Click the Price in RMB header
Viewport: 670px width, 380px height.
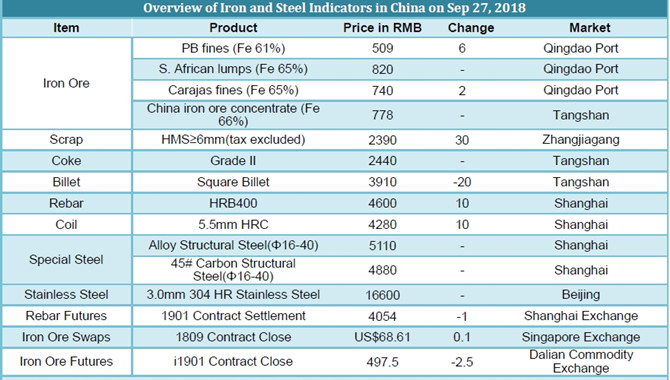tap(382, 28)
